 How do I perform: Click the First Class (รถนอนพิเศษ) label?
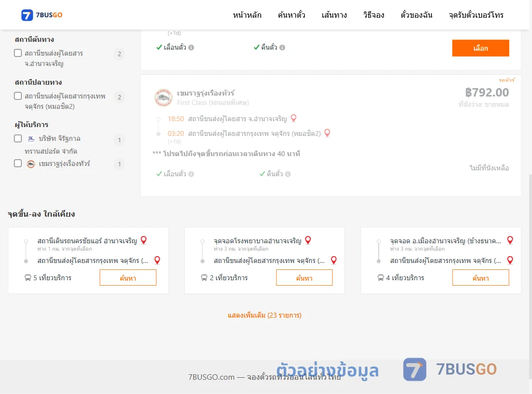213,102
